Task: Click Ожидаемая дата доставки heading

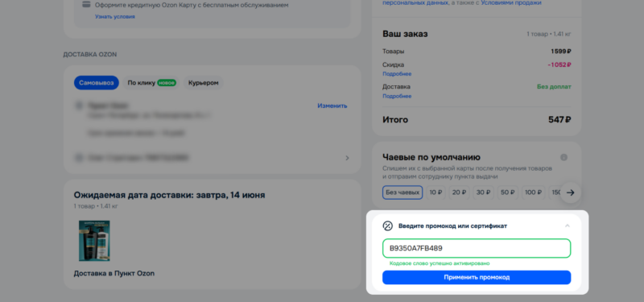Action: pos(169,195)
